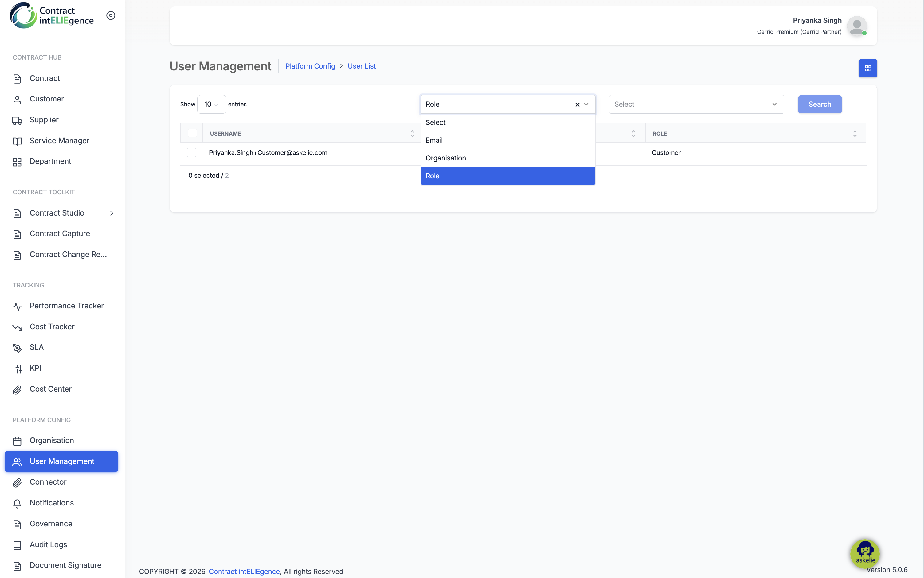Click the SLA pen tool icon
This screenshot has width=924, height=578.
pyautogui.click(x=17, y=348)
